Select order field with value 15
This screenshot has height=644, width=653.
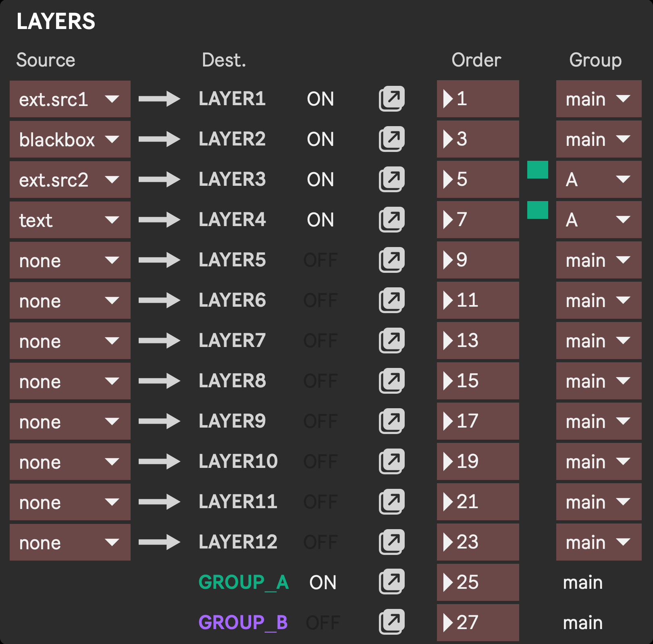coord(478,381)
